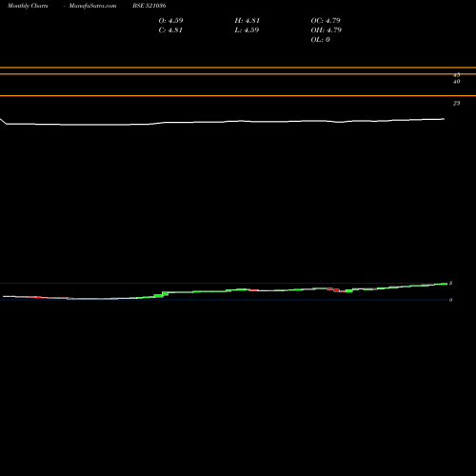The height and width of the screenshot is (476, 476).
Task: Click the low value 'L: 4.59'
Action: coord(247,30)
